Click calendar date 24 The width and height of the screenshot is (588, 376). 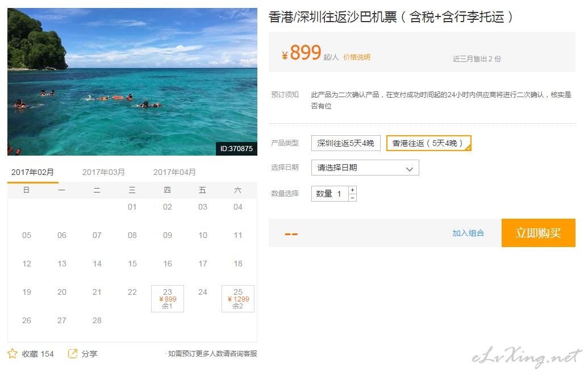202,292
